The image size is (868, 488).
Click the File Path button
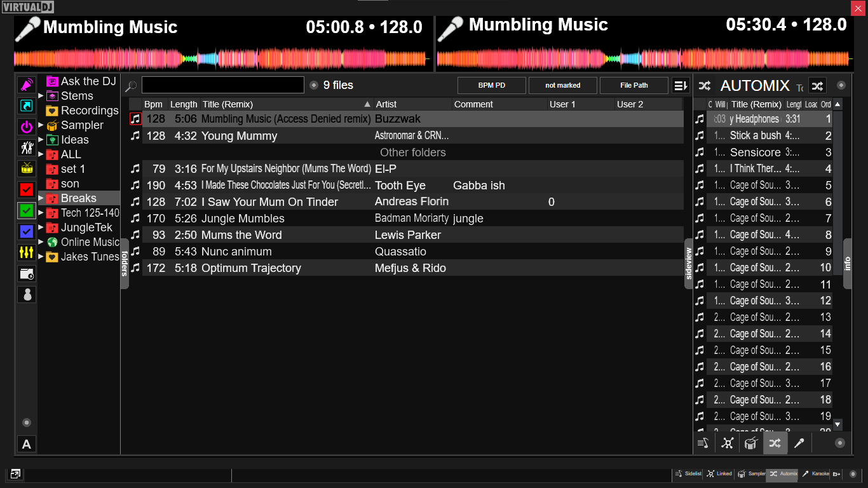634,85
